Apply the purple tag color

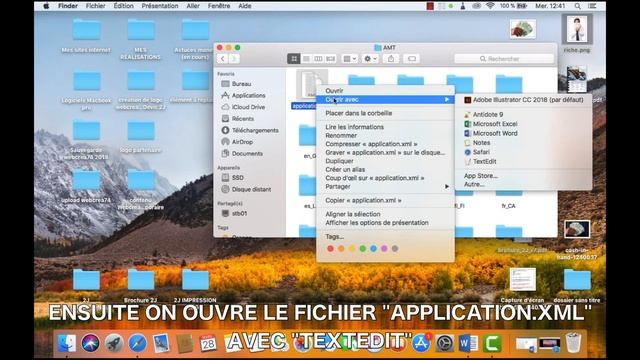[384, 249]
